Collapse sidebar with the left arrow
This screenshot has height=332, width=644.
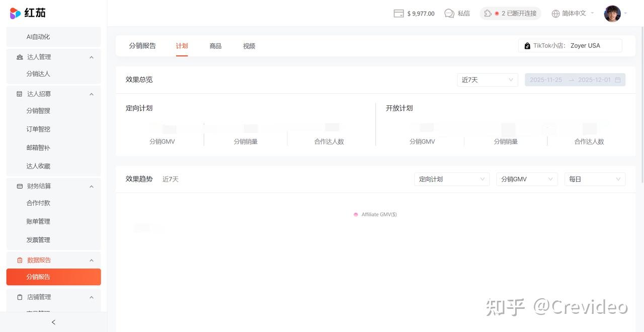pos(53,322)
